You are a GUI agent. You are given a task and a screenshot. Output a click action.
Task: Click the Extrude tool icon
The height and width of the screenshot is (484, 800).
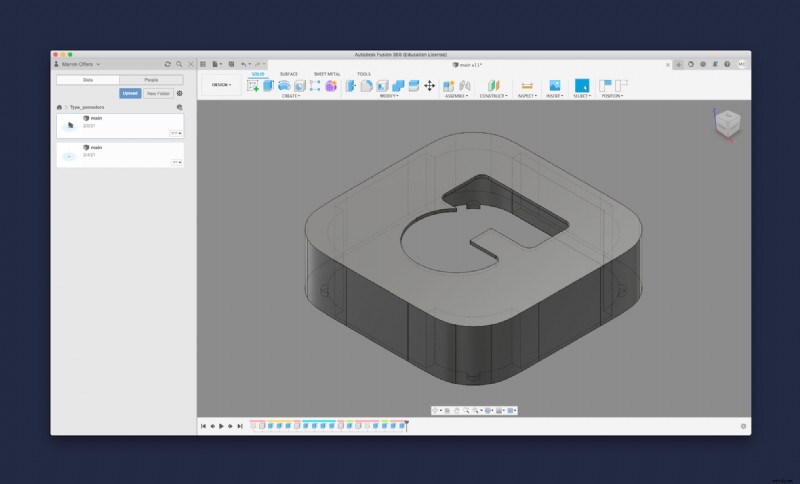268,86
